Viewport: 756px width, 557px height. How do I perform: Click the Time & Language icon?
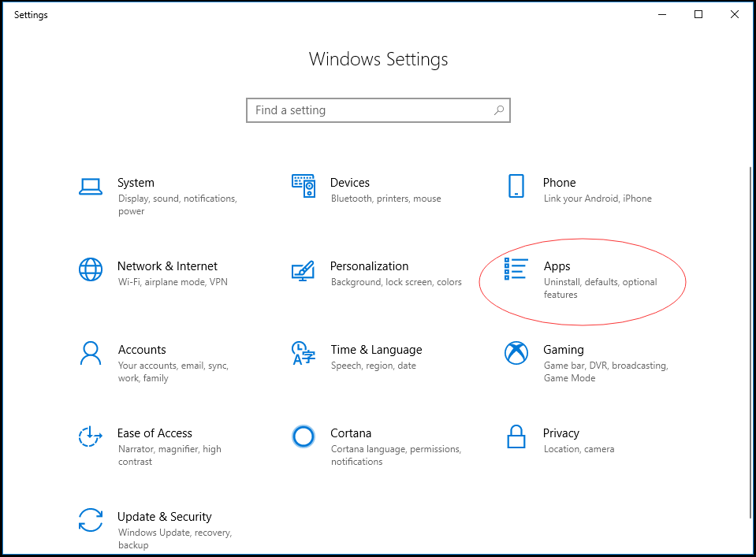point(304,353)
